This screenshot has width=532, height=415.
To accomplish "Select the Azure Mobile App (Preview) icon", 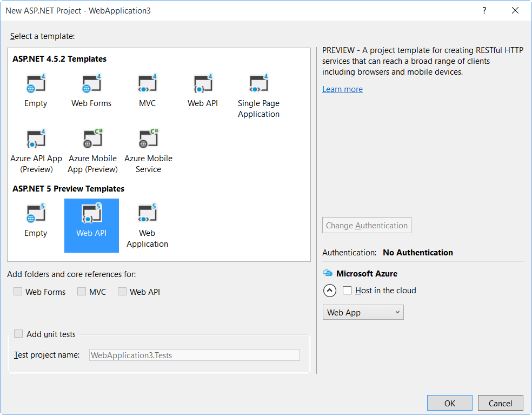I will 92,139.
